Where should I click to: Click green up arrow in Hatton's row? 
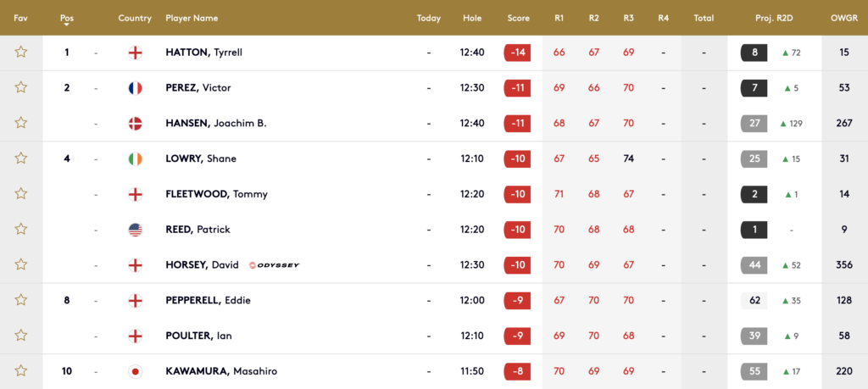click(787, 53)
